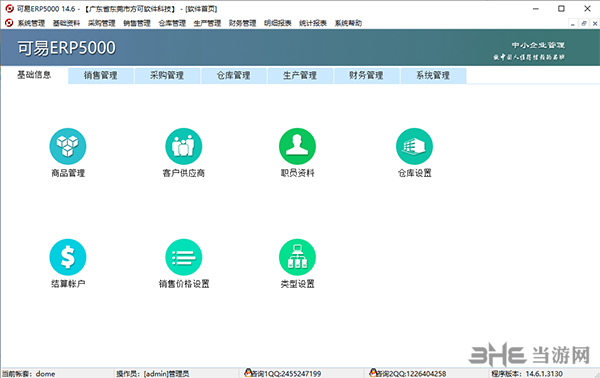Open the 客户供应商 people icon
This screenshot has width=600, height=378.
[184, 147]
